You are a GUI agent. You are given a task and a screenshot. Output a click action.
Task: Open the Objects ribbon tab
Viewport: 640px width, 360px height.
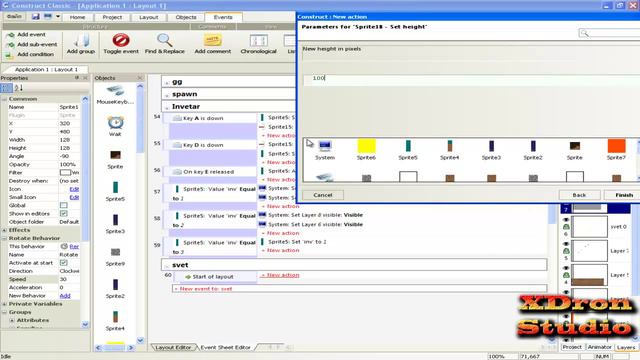[x=186, y=17]
